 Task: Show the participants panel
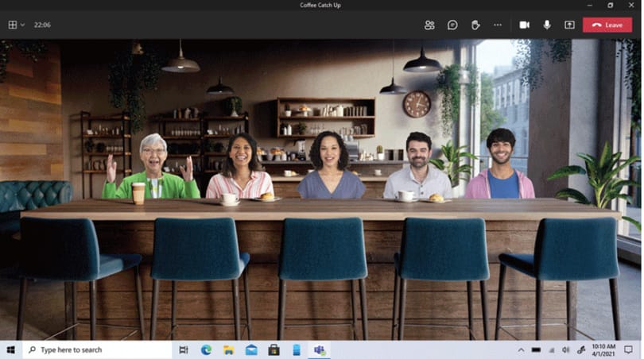[429, 25]
